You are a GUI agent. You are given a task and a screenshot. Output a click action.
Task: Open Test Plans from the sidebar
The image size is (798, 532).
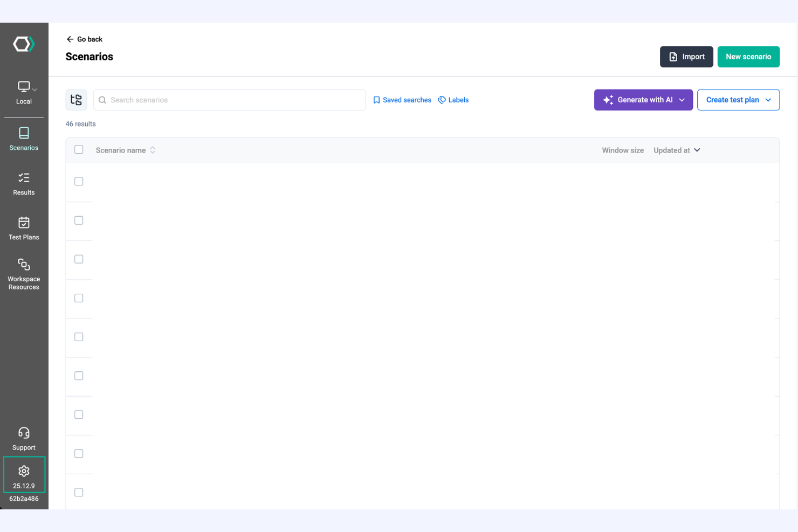(24, 228)
